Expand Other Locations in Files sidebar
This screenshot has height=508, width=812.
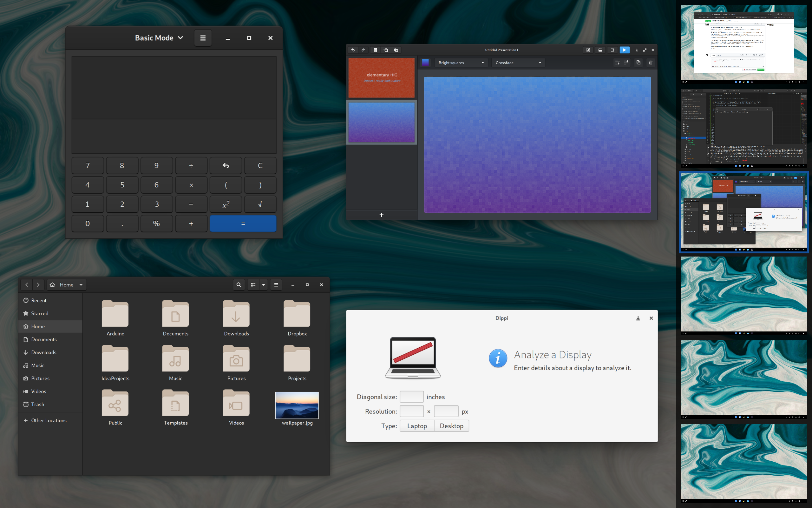click(x=50, y=421)
